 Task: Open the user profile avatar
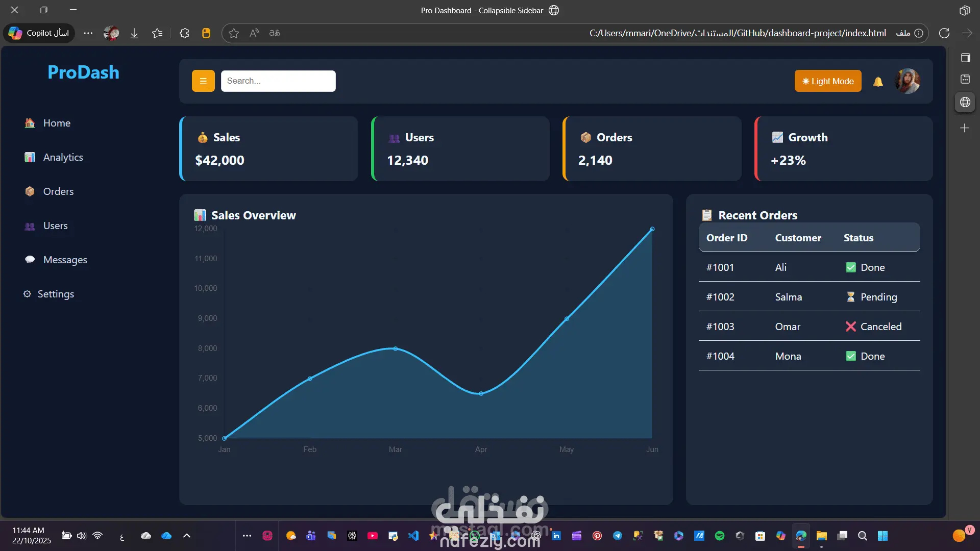pyautogui.click(x=908, y=81)
